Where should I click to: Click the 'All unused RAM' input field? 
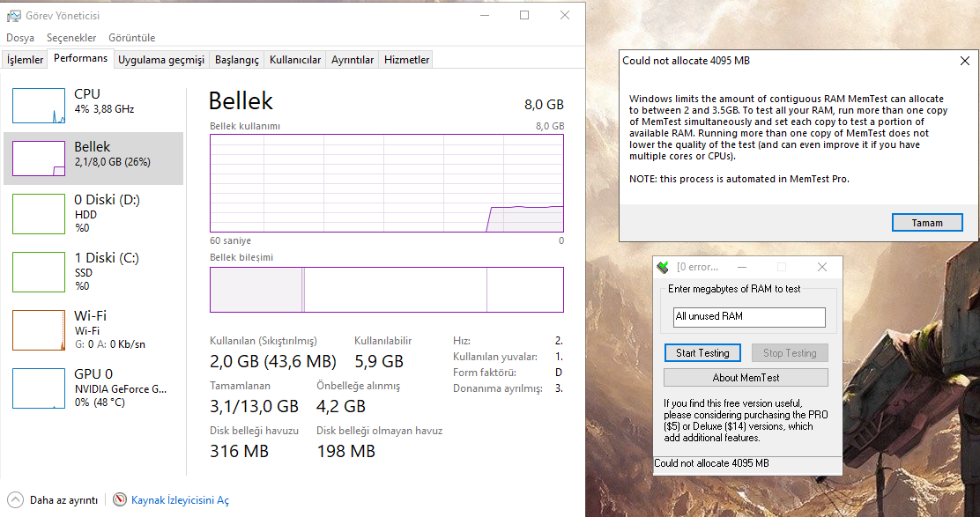pyautogui.click(x=749, y=316)
